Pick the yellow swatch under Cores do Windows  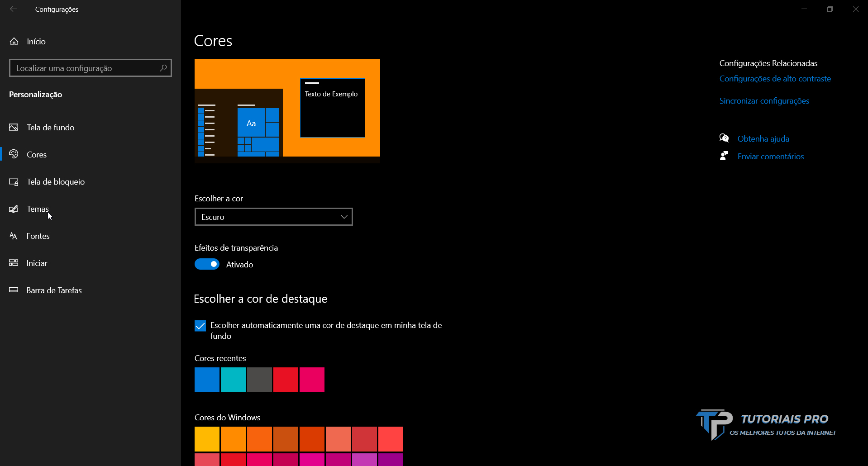point(207,438)
